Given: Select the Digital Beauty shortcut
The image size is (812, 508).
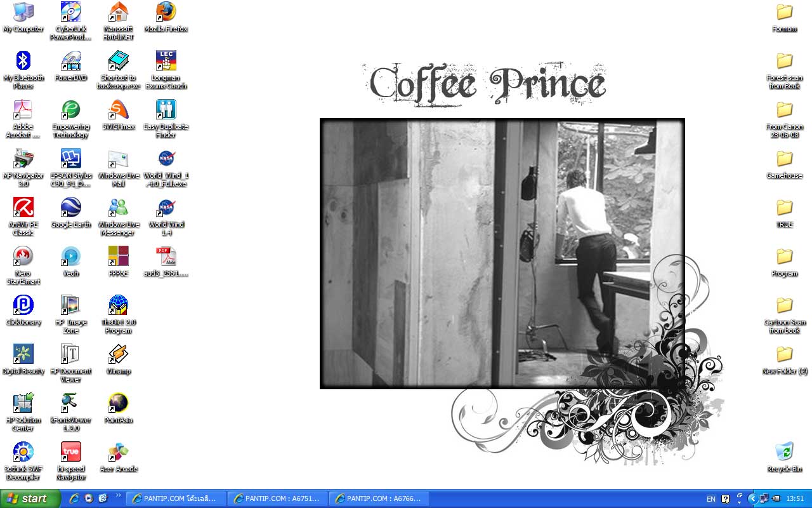Looking at the screenshot, I should click(23, 359).
